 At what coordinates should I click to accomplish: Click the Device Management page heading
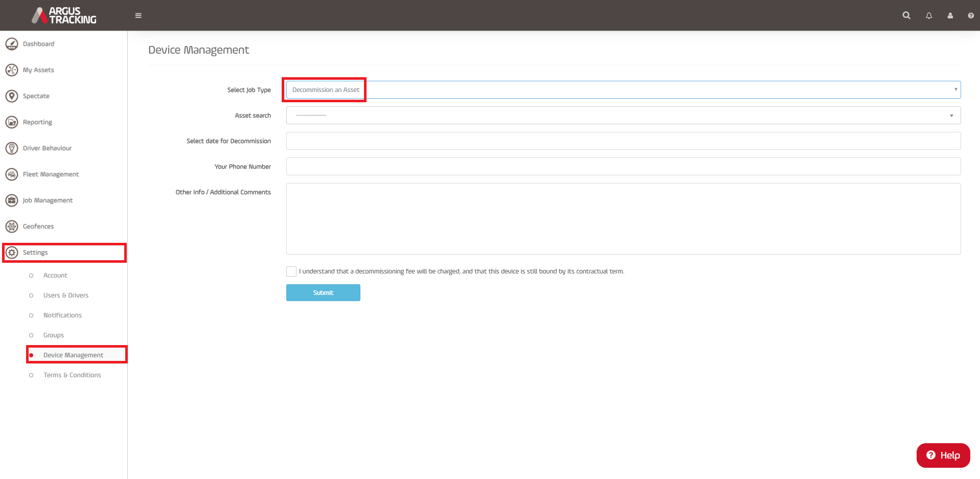pos(198,50)
